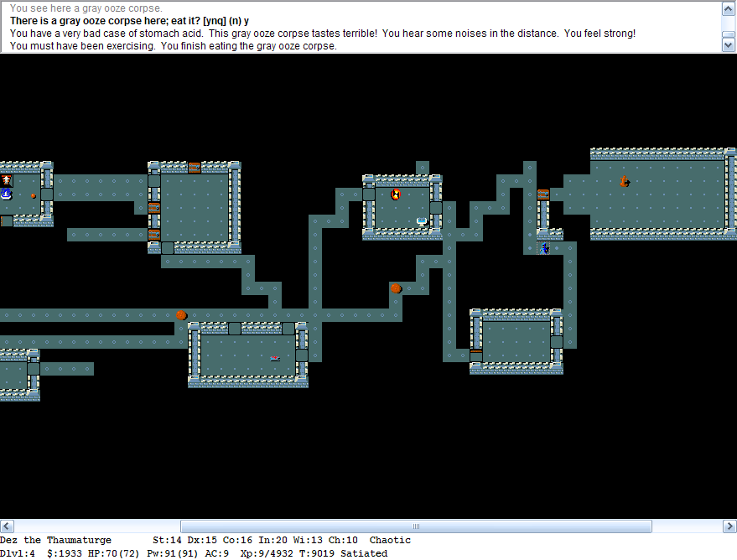The height and width of the screenshot is (560, 737).
Task: Click the boulder at the end of the stepped corridor
Action: click(x=396, y=288)
